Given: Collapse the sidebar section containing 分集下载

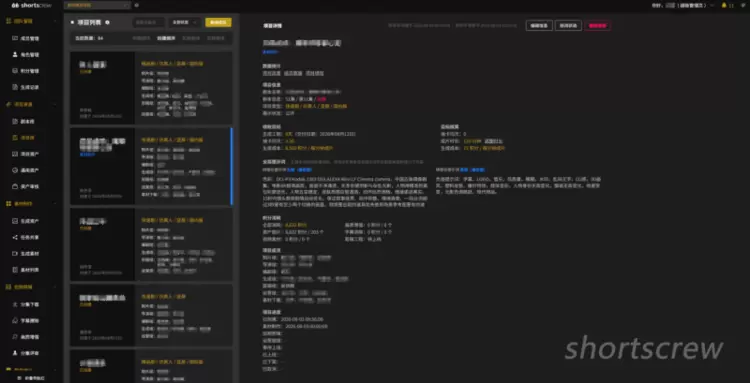Looking at the screenshot, I should click(x=54, y=287).
